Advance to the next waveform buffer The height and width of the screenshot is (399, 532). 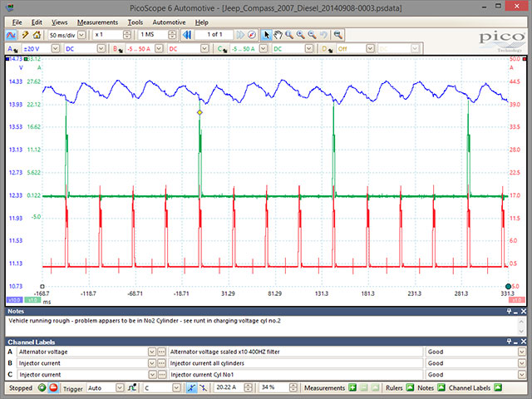coord(240,35)
